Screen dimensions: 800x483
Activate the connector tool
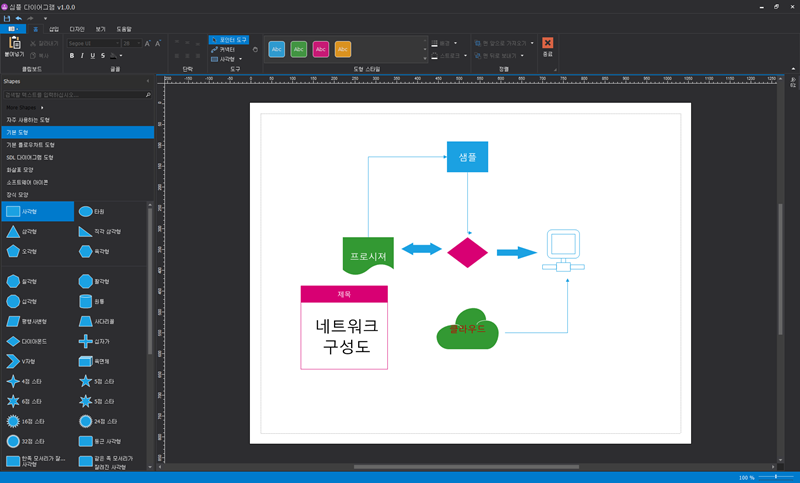tap(223, 49)
